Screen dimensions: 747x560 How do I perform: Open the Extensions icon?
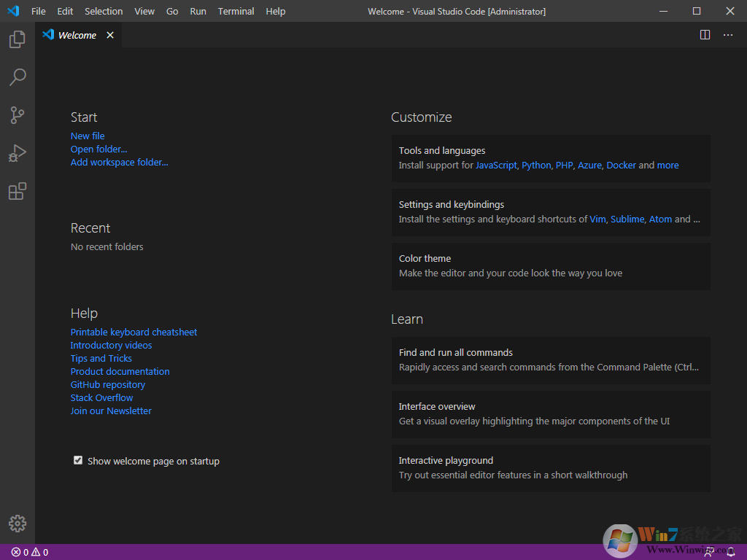17,191
